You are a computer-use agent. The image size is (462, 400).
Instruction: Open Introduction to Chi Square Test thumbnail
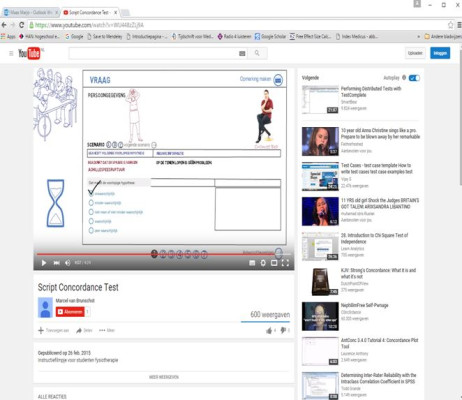[320, 246]
